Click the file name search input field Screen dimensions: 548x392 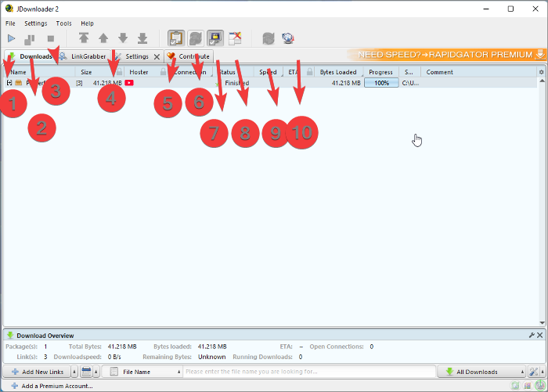click(x=310, y=372)
